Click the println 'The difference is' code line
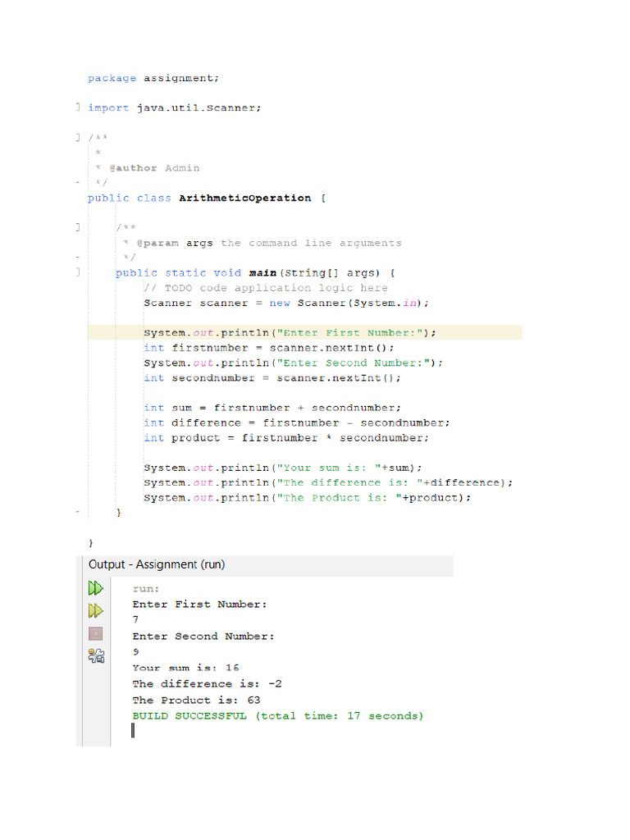This screenshot has height=840, width=630. pos(328,482)
